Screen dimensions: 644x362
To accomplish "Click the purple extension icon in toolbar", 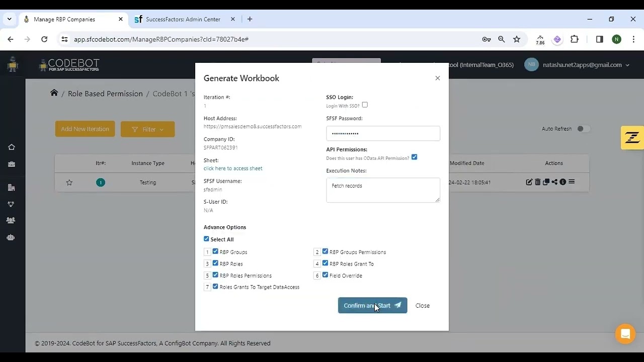I will coord(557,39).
